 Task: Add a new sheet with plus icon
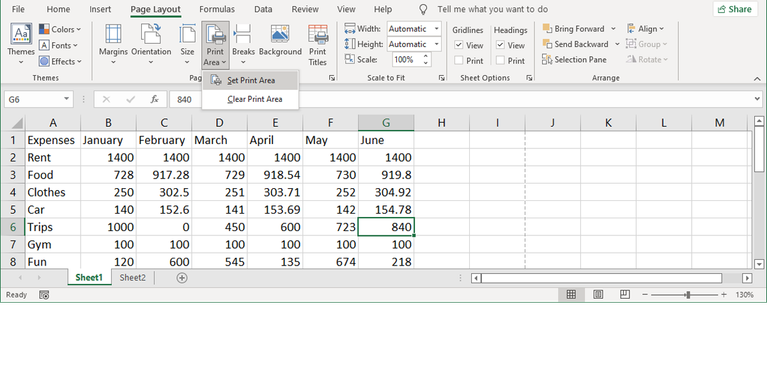tap(181, 278)
